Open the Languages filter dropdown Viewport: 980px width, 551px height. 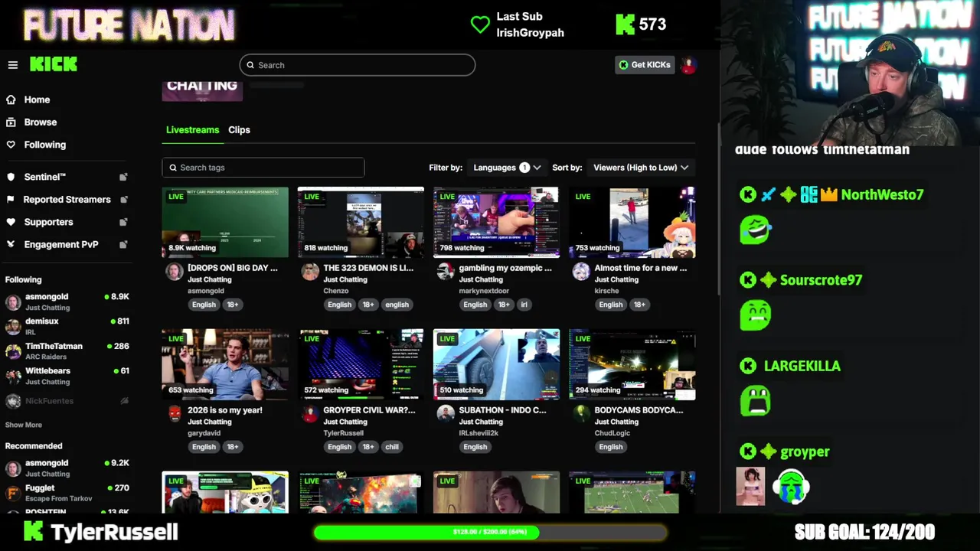click(x=507, y=168)
